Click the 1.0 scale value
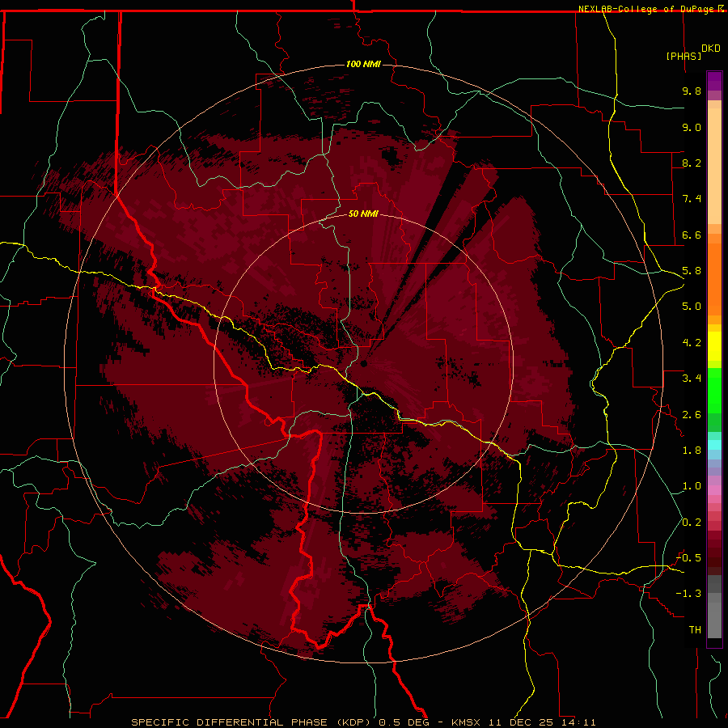Image resolution: width=728 pixels, height=728 pixels. click(x=692, y=486)
